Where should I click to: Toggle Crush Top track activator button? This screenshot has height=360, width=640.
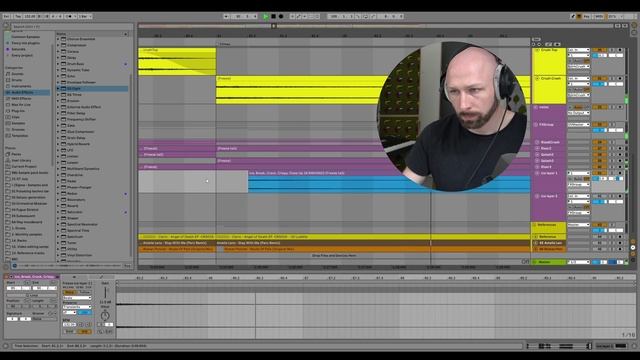(x=600, y=50)
